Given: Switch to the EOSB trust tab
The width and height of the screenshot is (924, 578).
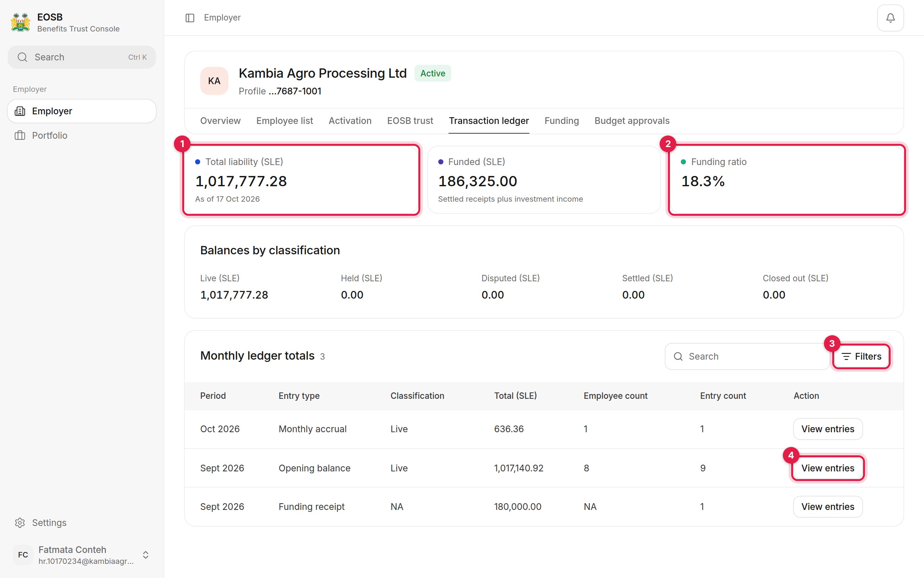Looking at the screenshot, I should pyautogui.click(x=410, y=121).
